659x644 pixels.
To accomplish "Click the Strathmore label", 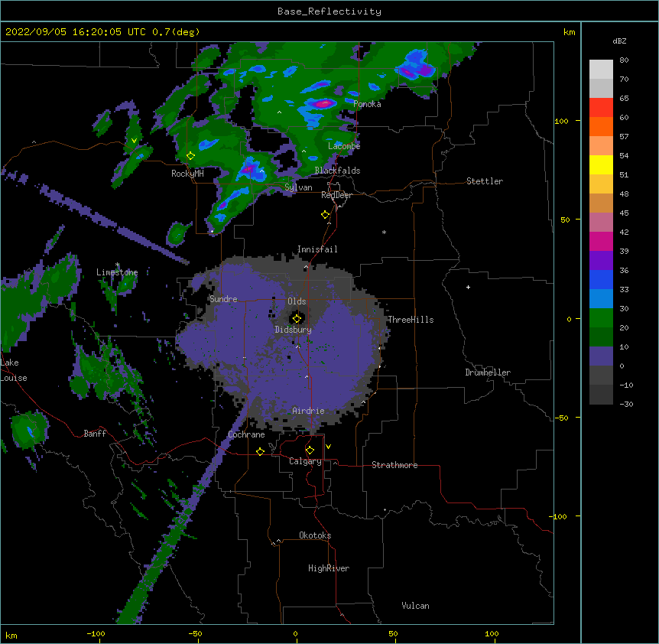I will click(x=394, y=465).
